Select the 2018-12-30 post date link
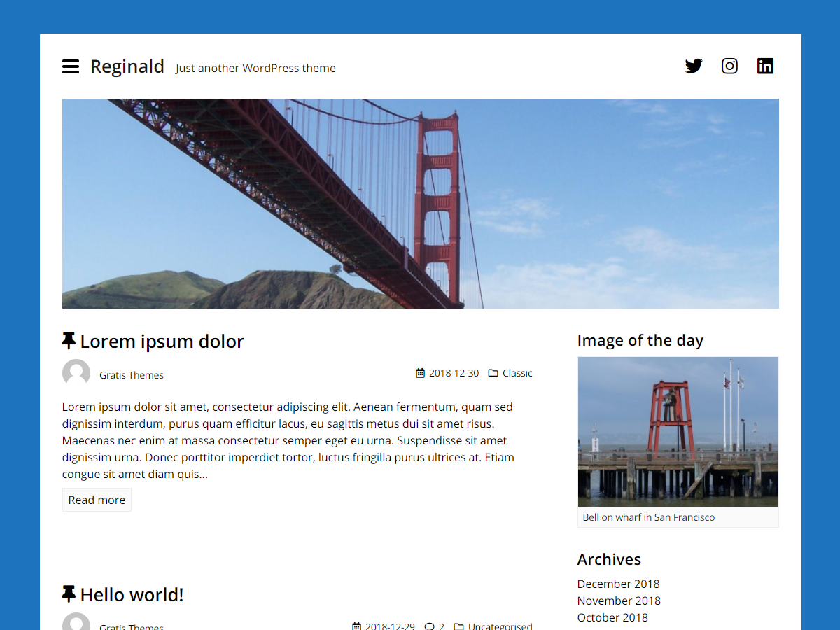Image resolution: width=840 pixels, height=630 pixels. pyautogui.click(x=454, y=373)
